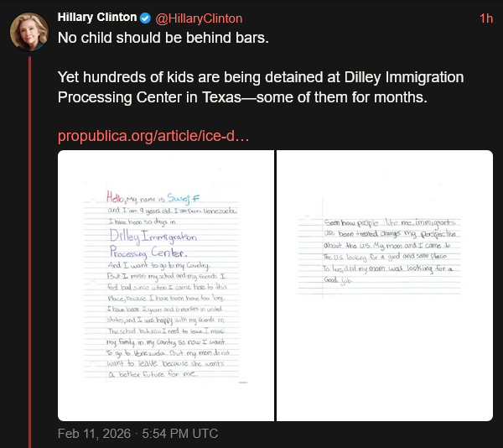The image size is (503, 448).
Task: Click the red handwritten "Hello" in the letter
Action: 117,196
